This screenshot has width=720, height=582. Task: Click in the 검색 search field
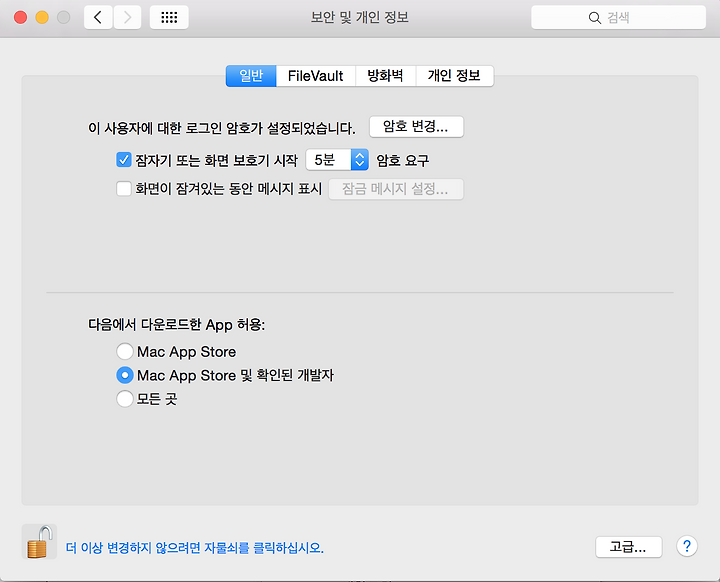click(618, 17)
